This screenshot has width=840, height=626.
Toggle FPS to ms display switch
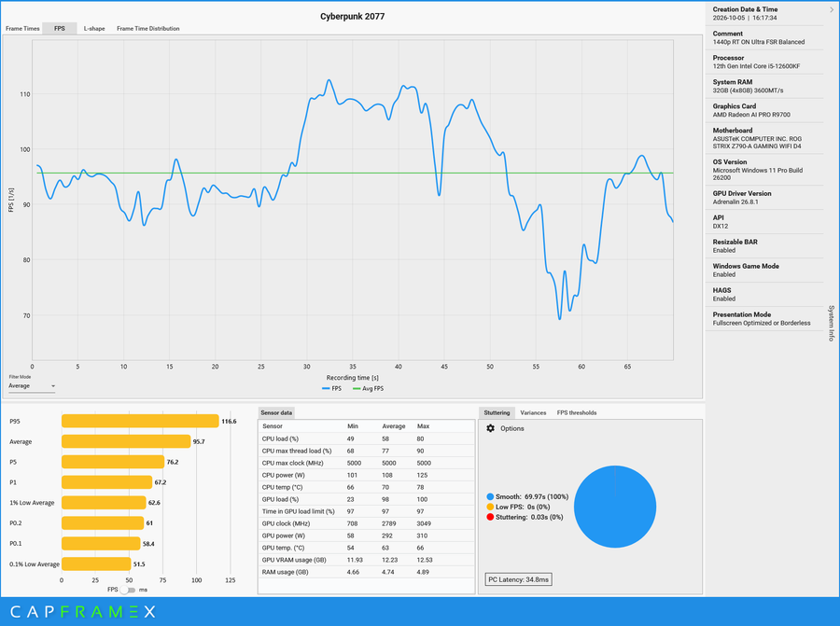click(x=128, y=590)
